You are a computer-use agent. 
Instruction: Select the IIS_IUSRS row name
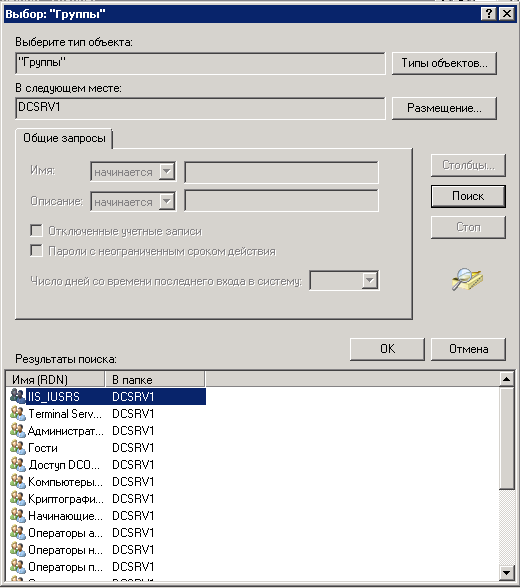coord(53,397)
